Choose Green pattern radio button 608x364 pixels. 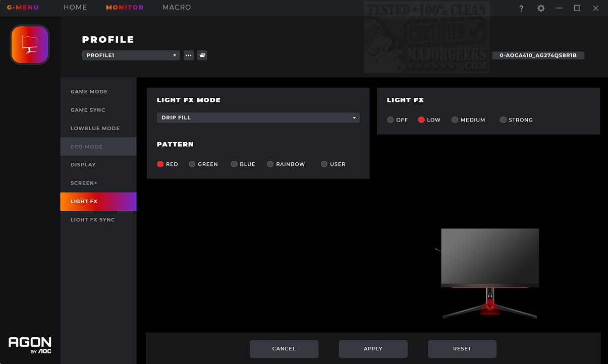(192, 164)
